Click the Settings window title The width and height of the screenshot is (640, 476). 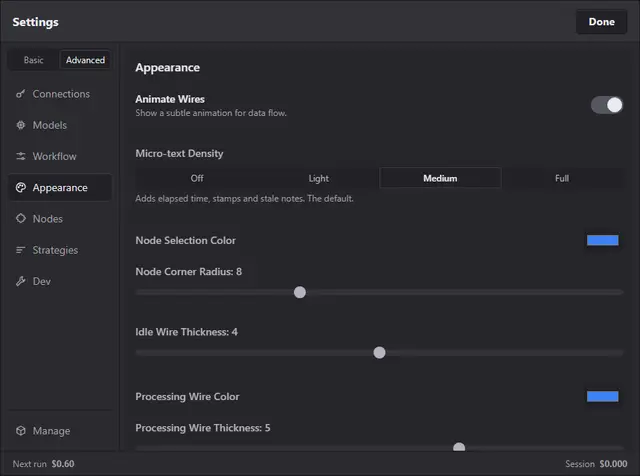click(36, 22)
